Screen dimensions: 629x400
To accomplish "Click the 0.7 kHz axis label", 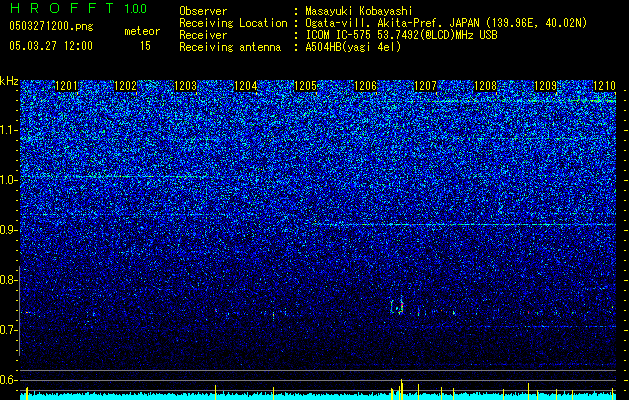I will [9, 330].
